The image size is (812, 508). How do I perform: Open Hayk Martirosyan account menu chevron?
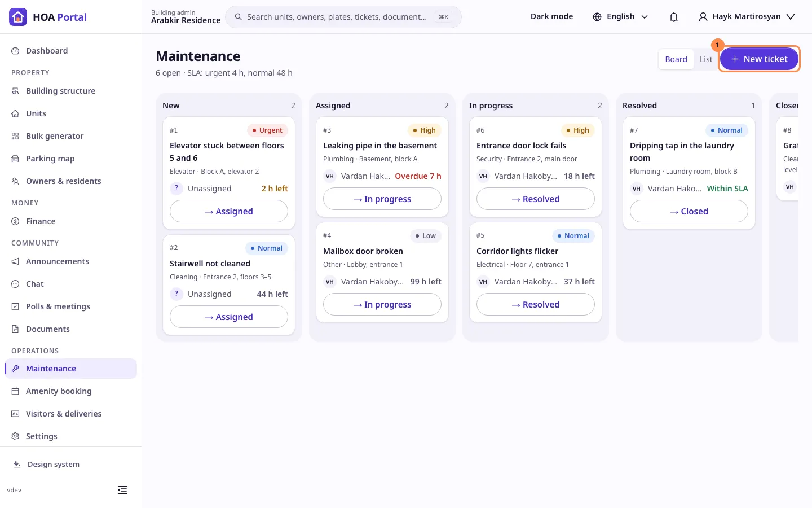(x=791, y=17)
